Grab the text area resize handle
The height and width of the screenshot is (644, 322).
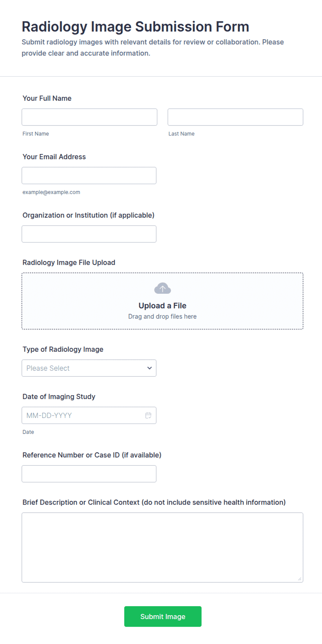point(299,579)
